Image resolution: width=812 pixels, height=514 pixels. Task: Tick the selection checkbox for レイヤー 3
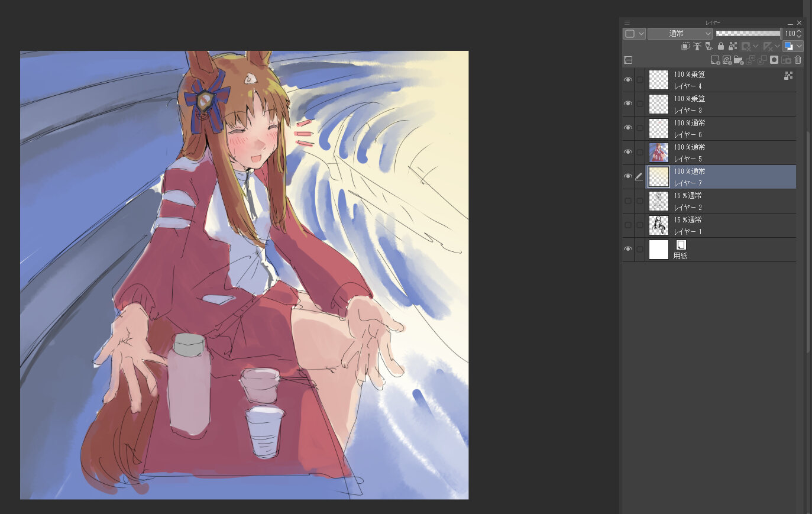pyautogui.click(x=640, y=104)
